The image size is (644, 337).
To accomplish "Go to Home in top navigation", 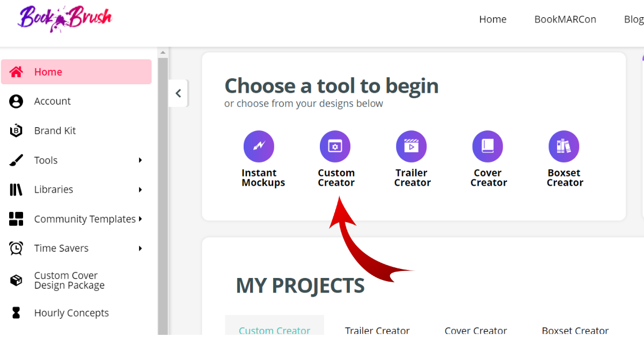I will 493,19.
